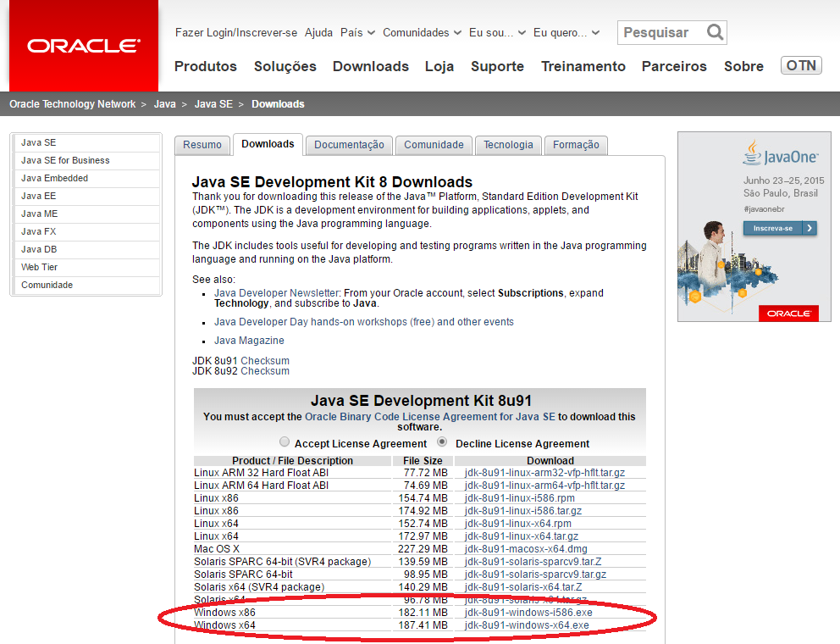Image resolution: width=840 pixels, height=644 pixels.
Task: Open the Downloads main menu item
Action: point(371,66)
